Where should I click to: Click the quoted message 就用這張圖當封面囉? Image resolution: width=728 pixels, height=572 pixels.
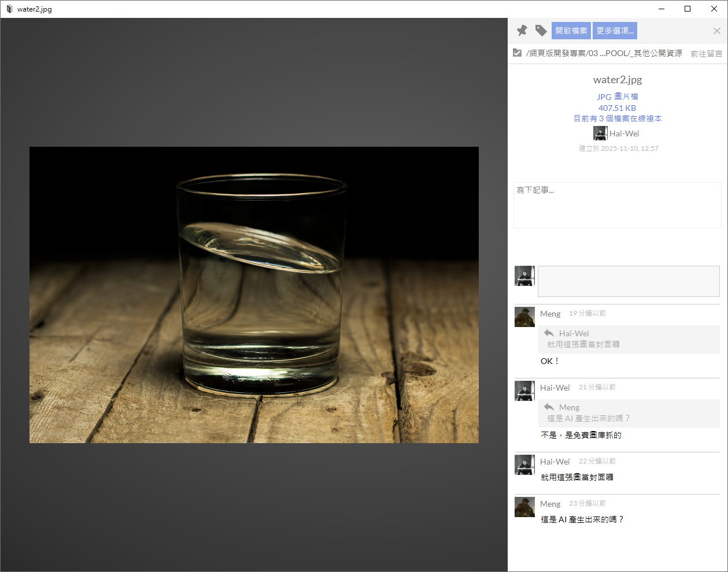[583, 344]
